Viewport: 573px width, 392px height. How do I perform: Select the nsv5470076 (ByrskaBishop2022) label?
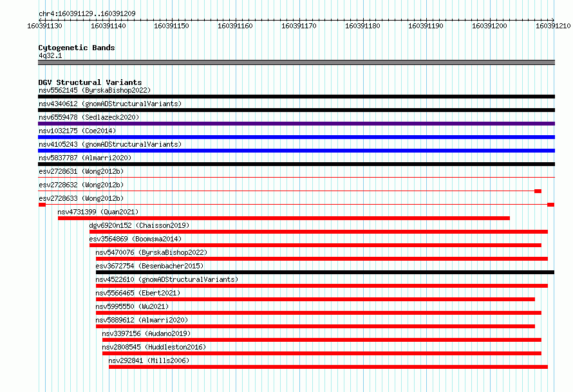[x=151, y=252]
